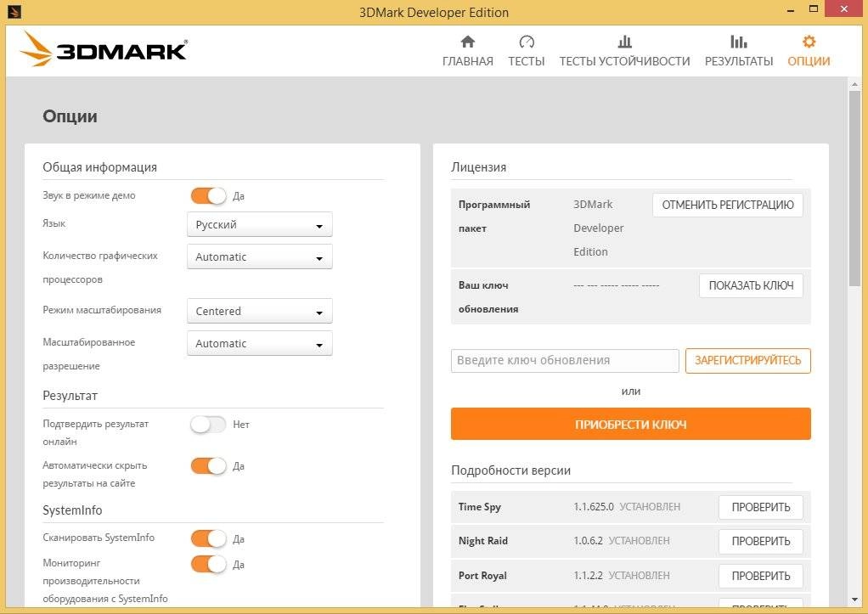The height and width of the screenshot is (614, 868).
Task: Open scaled resolution Automatic dropdown
Action: coord(260,343)
